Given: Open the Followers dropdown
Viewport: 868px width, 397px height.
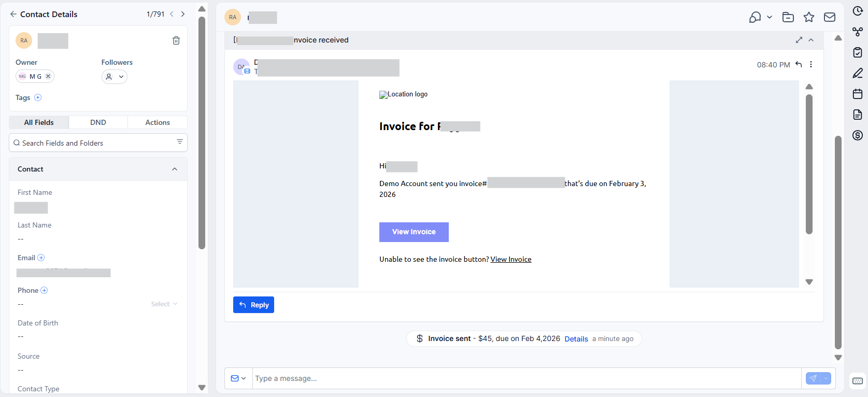Looking at the screenshot, I should 115,77.
